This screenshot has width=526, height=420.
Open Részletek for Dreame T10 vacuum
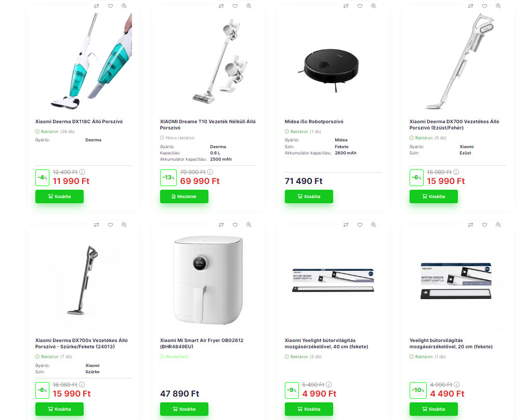point(184,196)
